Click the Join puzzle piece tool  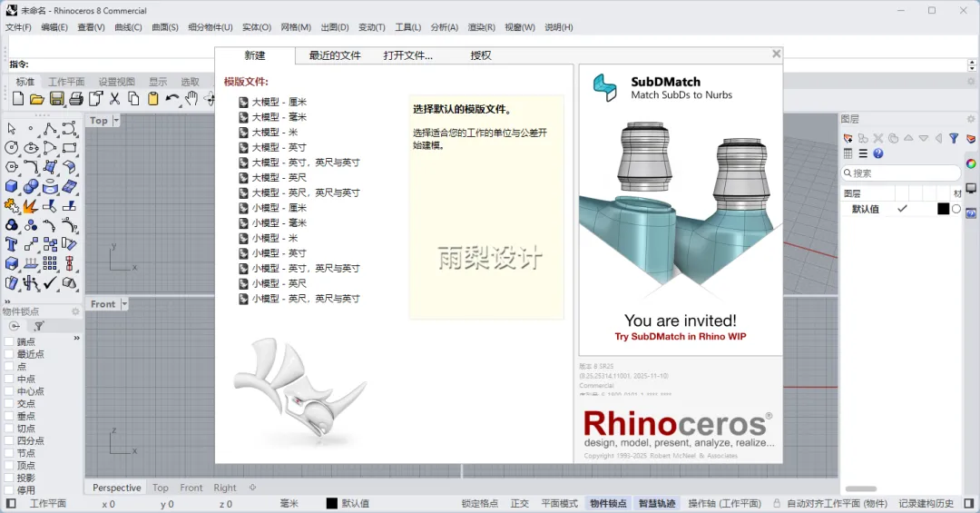pos(11,206)
